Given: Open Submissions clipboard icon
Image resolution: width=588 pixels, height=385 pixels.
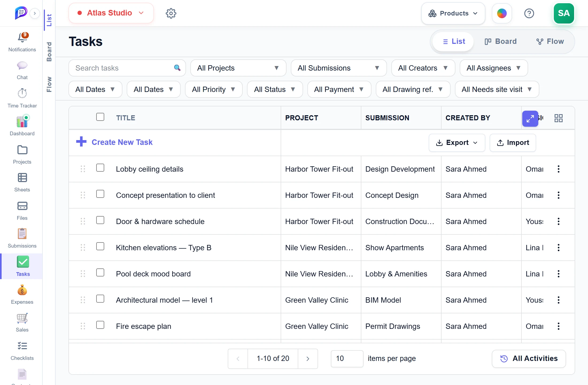Looking at the screenshot, I should pyautogui.click(x=22, y=234).
